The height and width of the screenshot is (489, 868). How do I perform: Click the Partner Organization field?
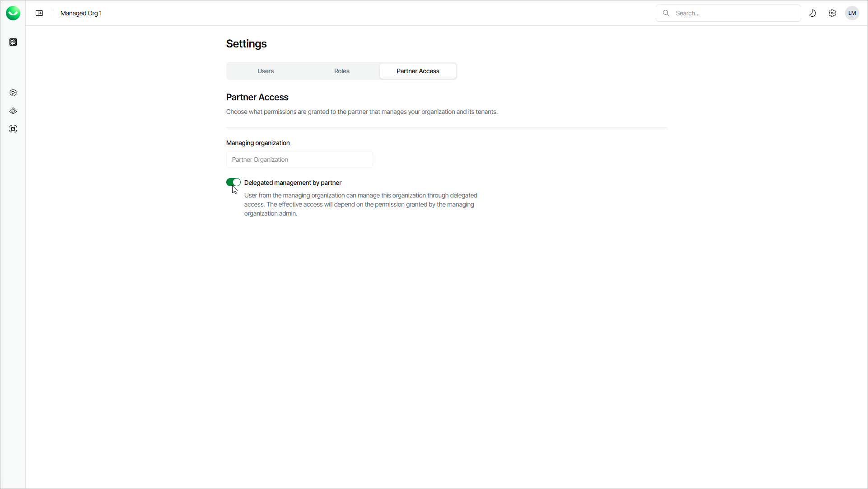coord(299,160)
